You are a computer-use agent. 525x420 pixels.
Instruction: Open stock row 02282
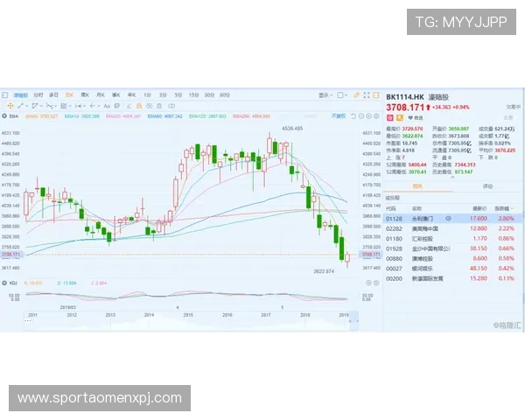tap(452, 228)
